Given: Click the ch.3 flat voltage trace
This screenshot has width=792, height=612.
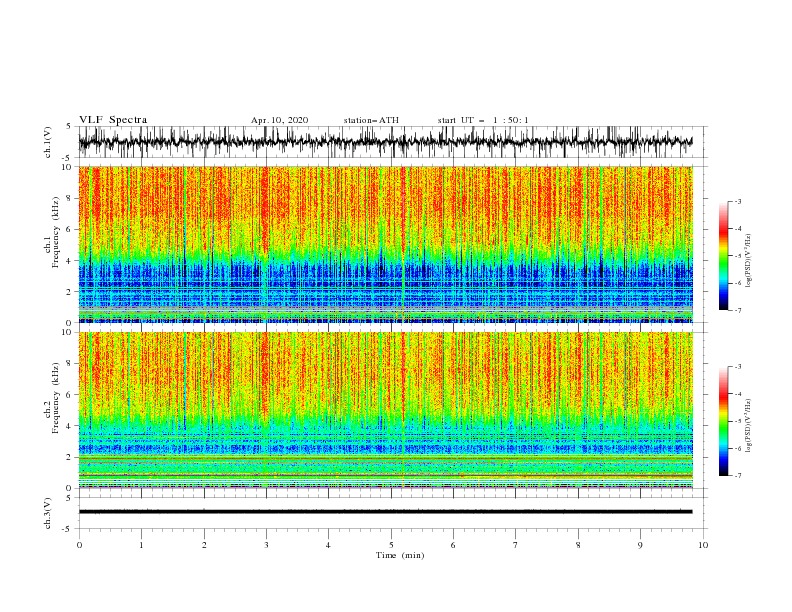Looking at the screenshot, I should point(385,512).
